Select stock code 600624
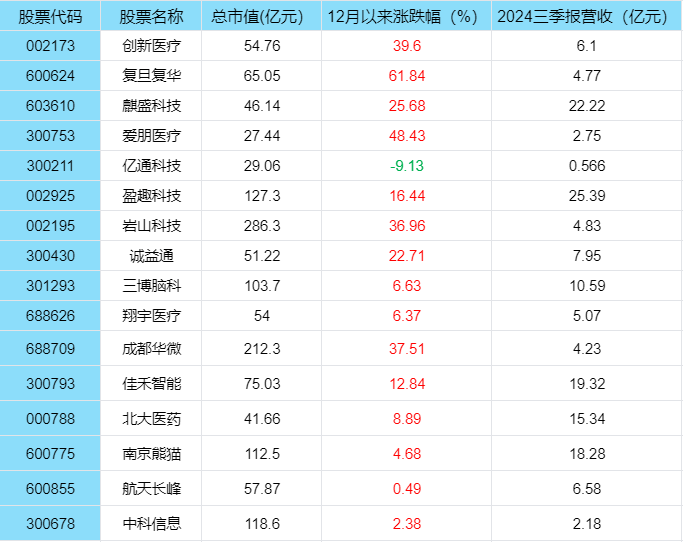 50,76
